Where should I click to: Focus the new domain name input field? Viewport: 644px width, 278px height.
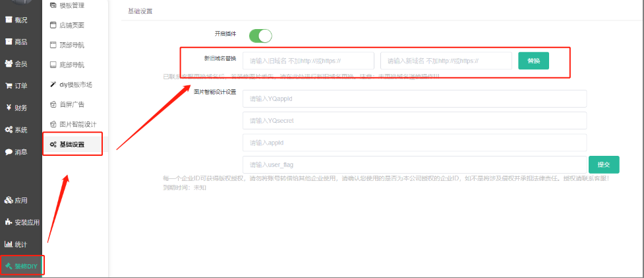pyautogui.click(x=446, y=61)
